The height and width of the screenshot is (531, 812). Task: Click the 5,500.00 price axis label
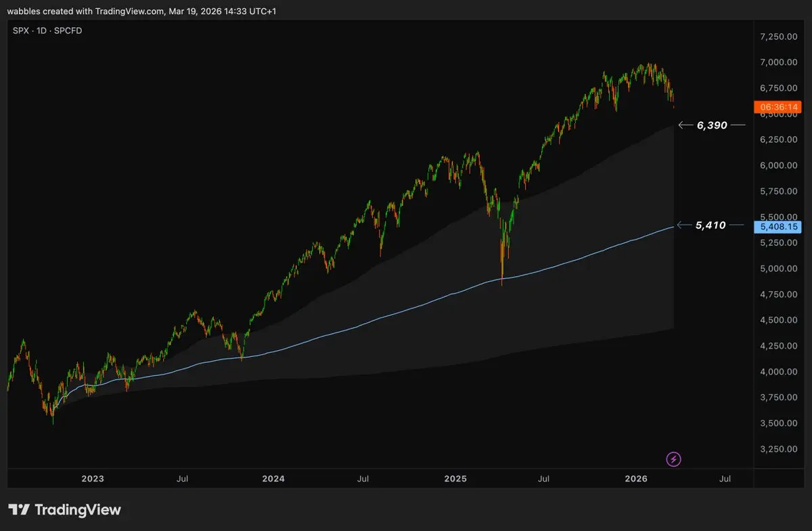click(x=777, y=217)
